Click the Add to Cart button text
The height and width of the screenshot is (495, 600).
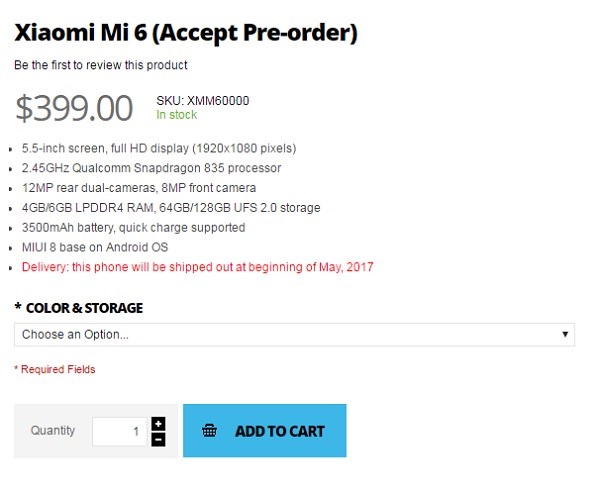click(x=280, y=431)
